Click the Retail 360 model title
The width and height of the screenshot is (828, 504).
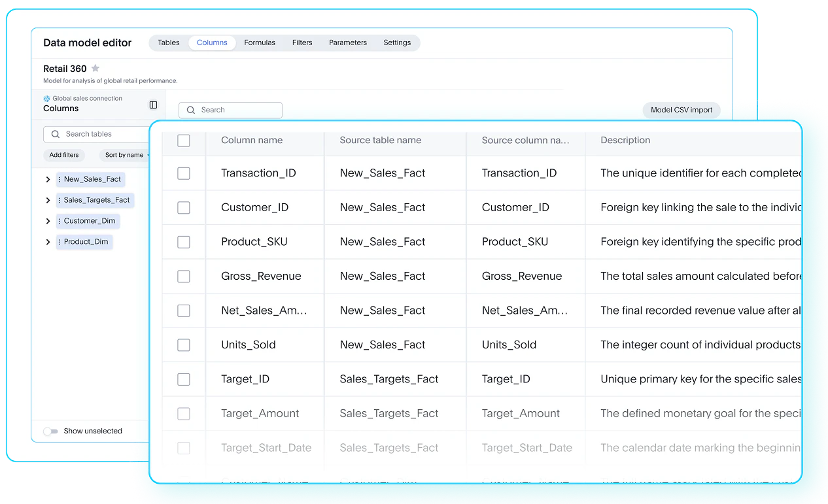(65, 69)
